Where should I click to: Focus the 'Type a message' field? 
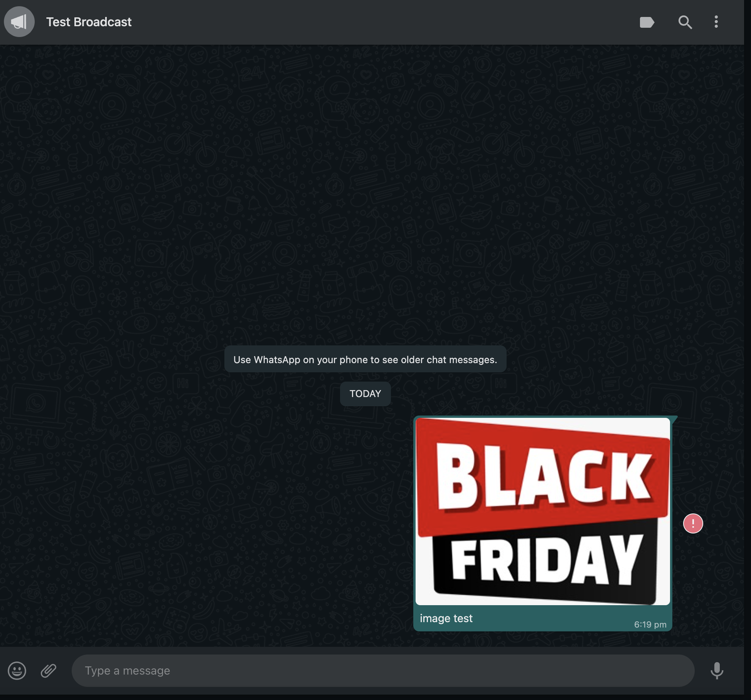coord(382,671)
